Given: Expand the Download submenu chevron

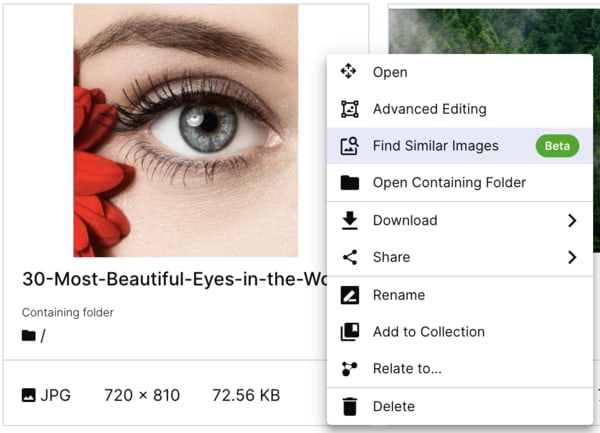Looking at the screenshot, I should (572, 220).
